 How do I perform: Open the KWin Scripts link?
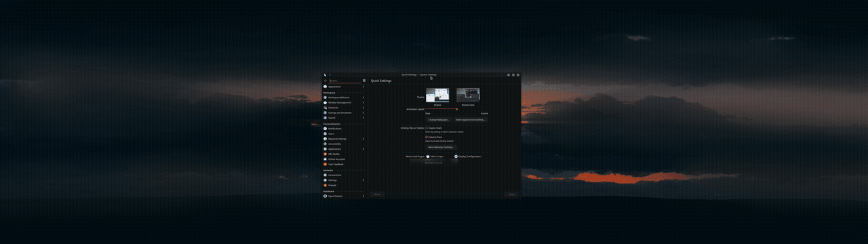436,157
